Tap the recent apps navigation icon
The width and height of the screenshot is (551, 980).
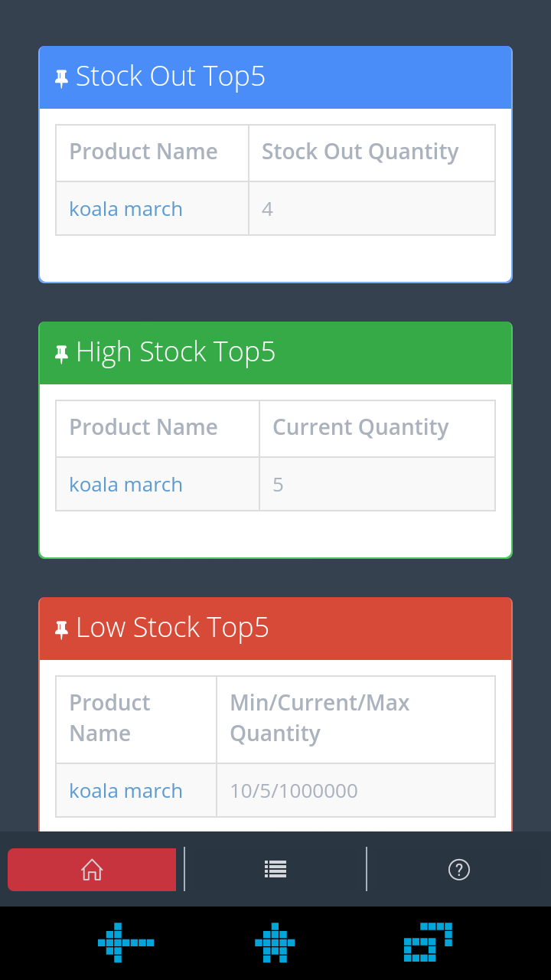pos(428,942)
